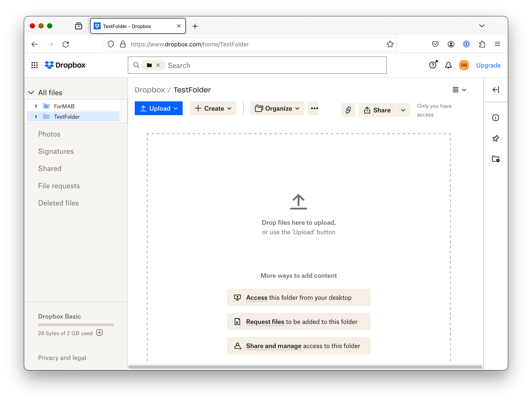The image size is (532, 402).
Task: Toggle the Share dropdown arrow
Action: coord(402,110)
